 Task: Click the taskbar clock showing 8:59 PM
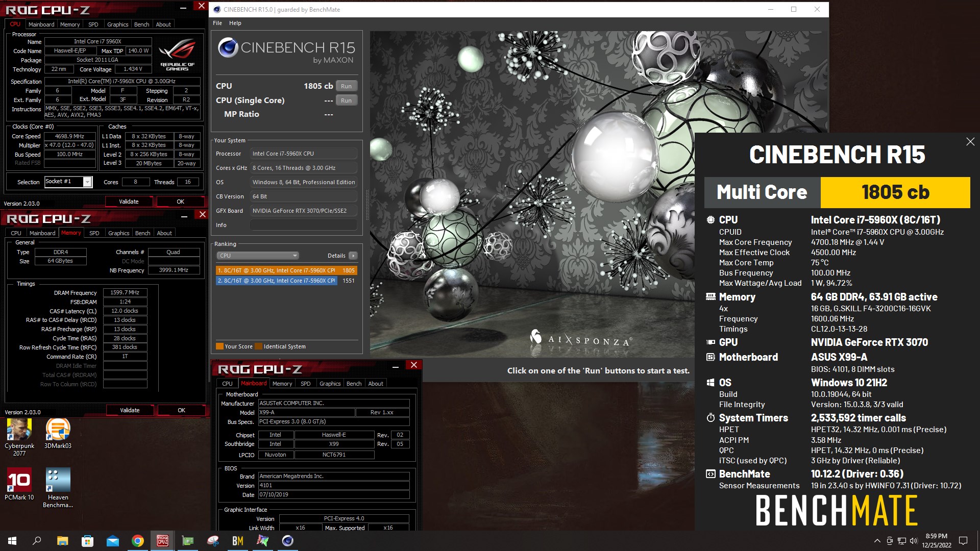tap(936, 541)
